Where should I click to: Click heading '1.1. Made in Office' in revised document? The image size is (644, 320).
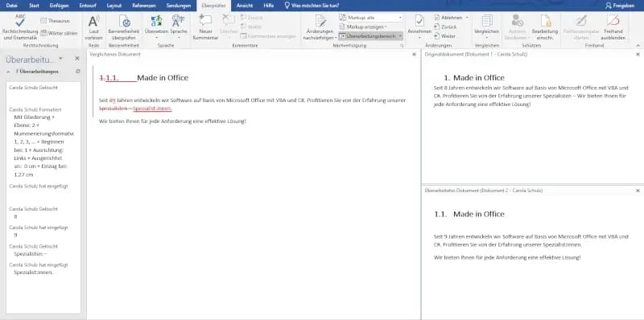[469, 214]
